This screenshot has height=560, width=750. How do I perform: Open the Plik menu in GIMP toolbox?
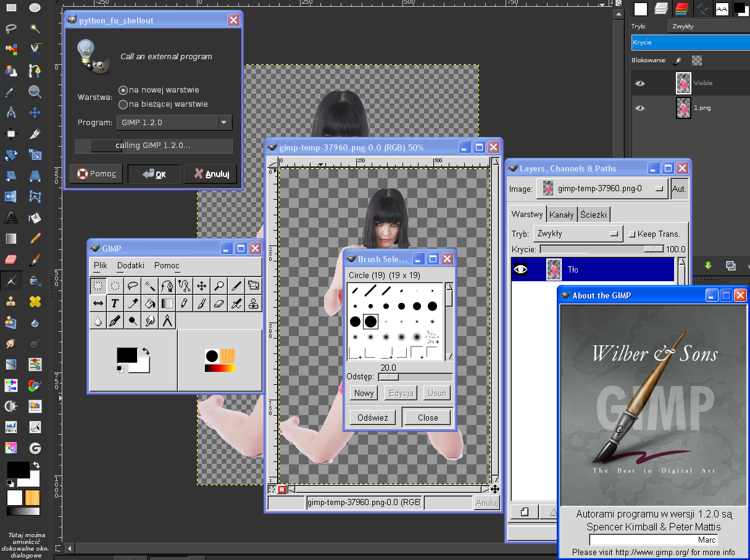coord(101,266)
